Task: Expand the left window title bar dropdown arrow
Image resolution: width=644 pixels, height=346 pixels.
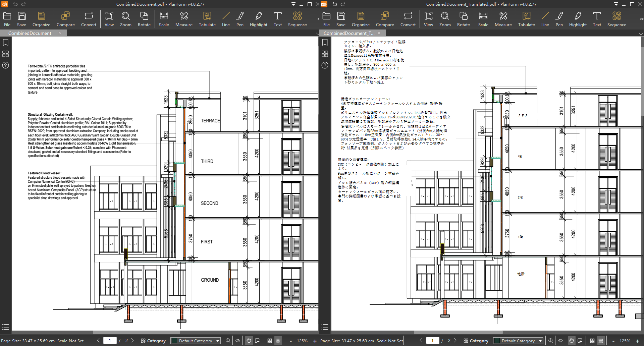Action: (293, 4)
